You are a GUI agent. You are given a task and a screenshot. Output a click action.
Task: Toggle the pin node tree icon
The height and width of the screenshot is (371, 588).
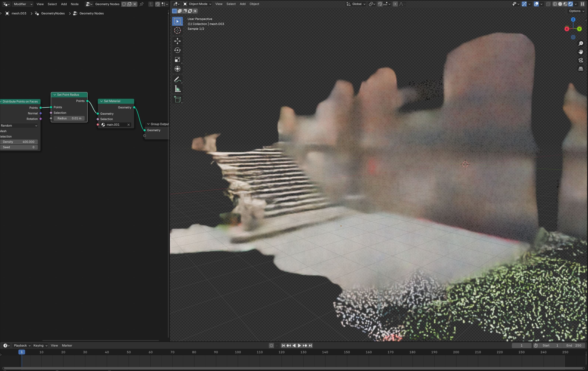coord(141,4)
